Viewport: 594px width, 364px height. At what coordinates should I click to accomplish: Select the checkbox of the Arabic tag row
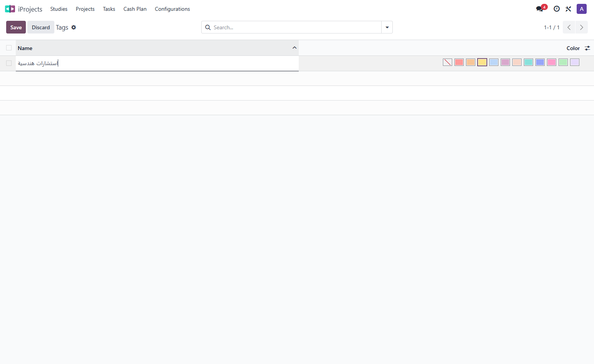tap(9, 63)
